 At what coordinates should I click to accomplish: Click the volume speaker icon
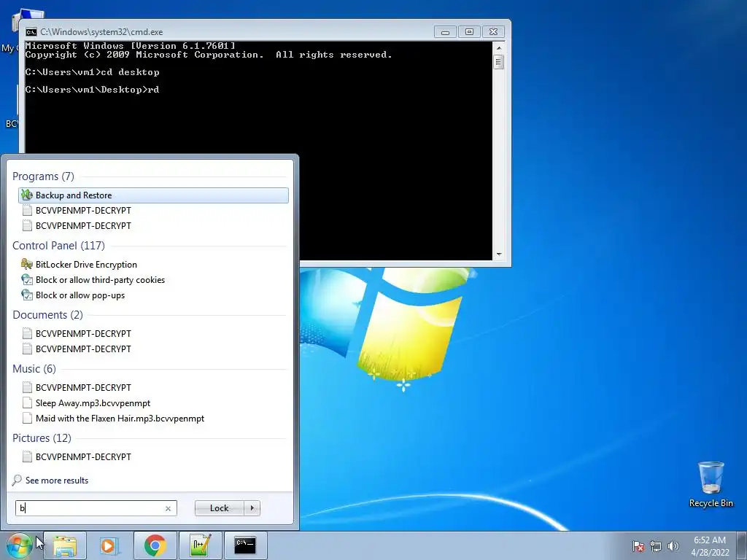[x=673, y=546]
